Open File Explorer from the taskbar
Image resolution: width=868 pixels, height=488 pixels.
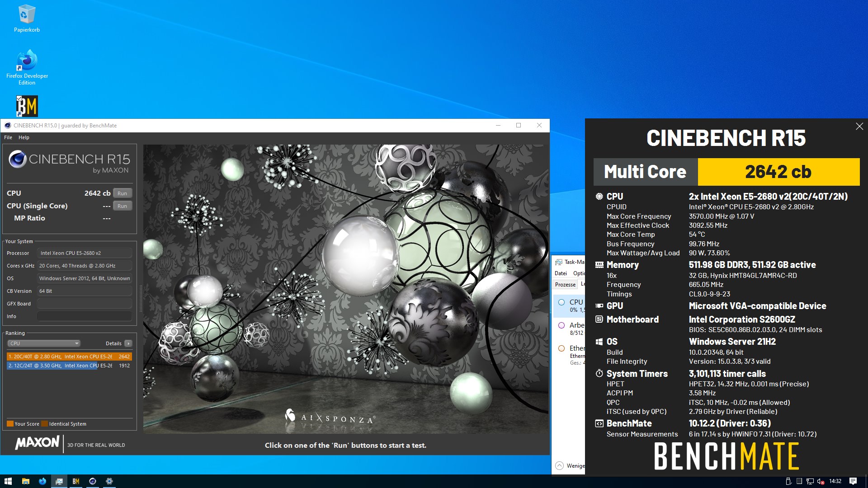coord(25,481)
